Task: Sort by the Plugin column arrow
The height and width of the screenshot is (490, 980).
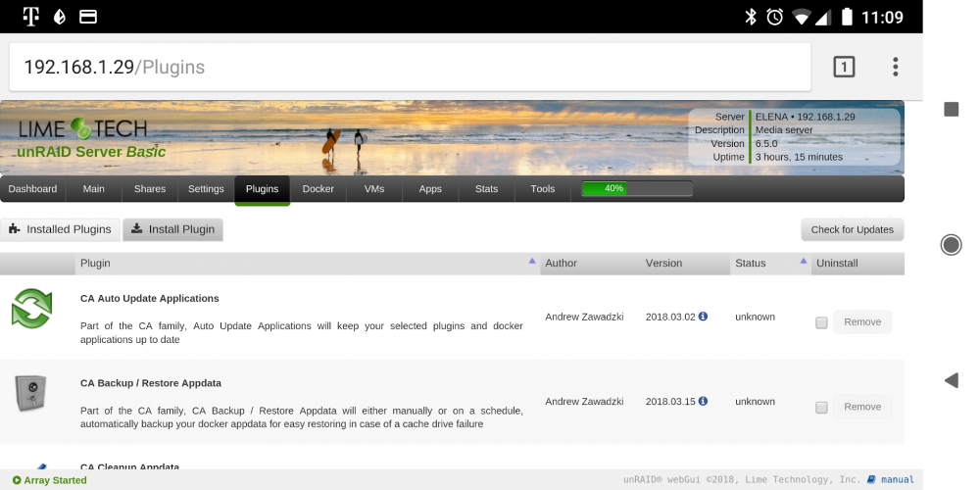Action: (532, 261)
